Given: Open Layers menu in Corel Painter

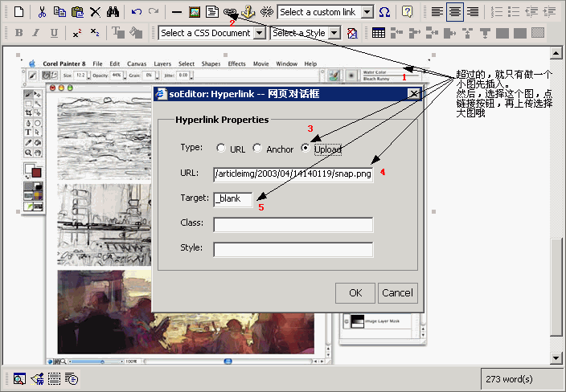Looking at the screenshot, I should coord(162,63).
